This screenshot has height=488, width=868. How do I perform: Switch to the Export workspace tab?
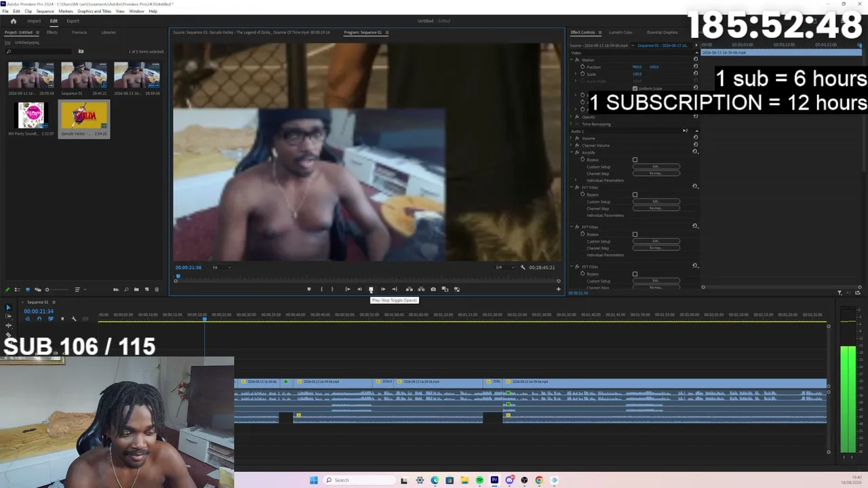click(x=73, y=21)
